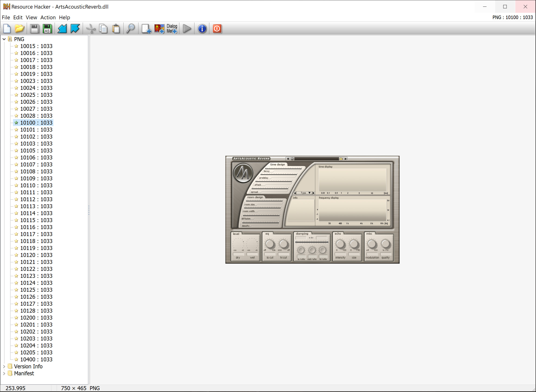
Task: Select resource 10015 : 1033
Action: coord(36,46)
